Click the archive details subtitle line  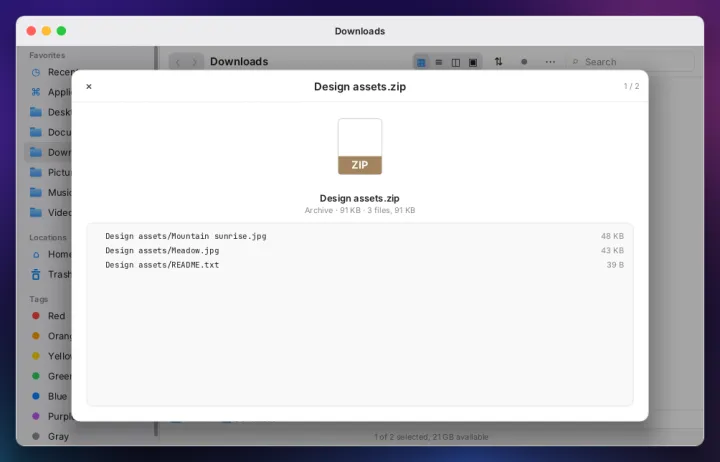point(360,210)
